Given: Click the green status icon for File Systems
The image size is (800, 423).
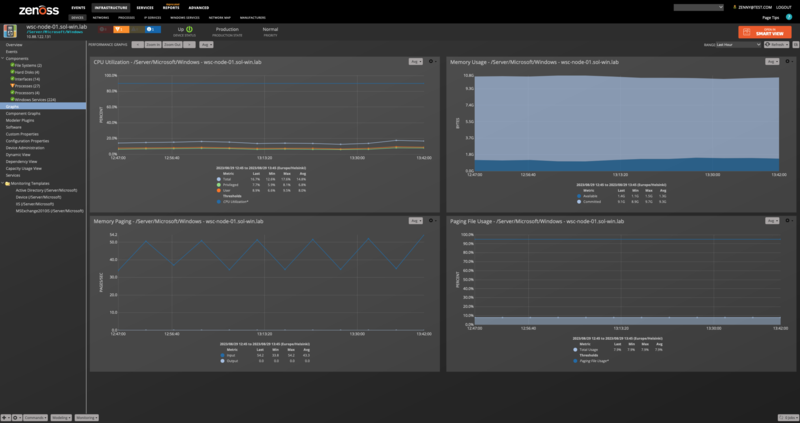Looking at the screenshot, I should click(12, 65).
